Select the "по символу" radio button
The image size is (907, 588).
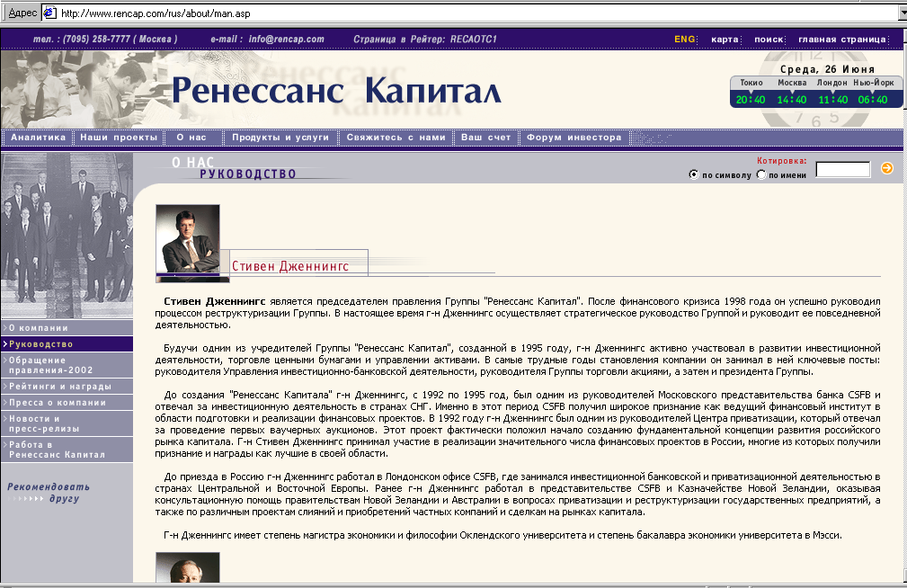pyautogui.click(x=694, y=174)
